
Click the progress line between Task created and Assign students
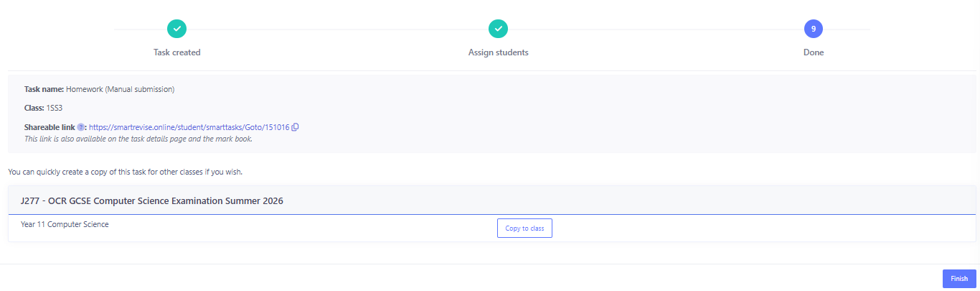(337, 29)
